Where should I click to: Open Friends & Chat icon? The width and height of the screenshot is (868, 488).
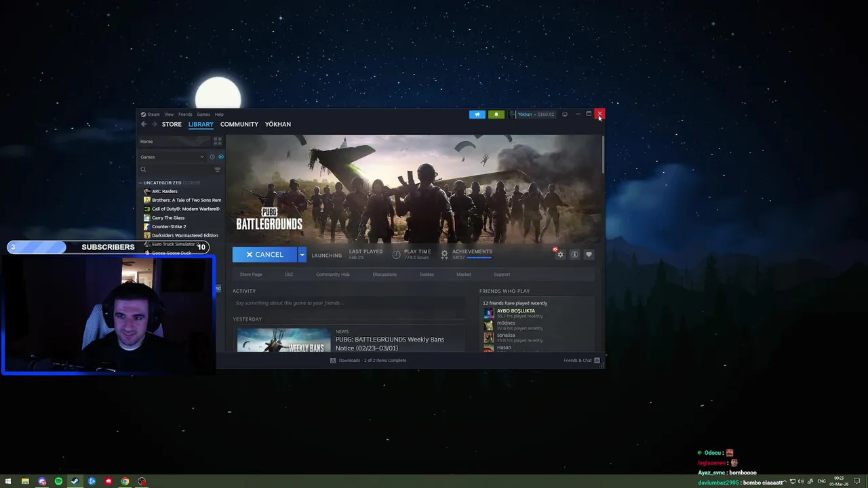597,361
